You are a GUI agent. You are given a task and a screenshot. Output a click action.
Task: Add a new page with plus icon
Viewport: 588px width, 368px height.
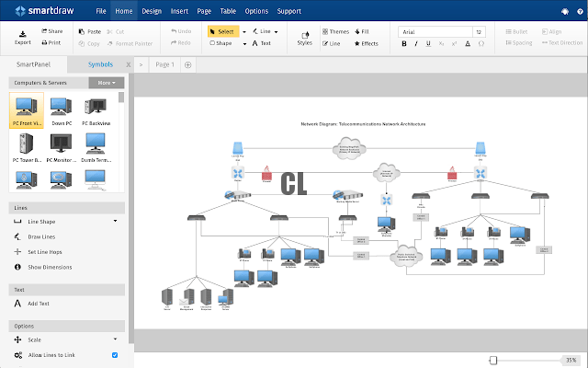187,64
